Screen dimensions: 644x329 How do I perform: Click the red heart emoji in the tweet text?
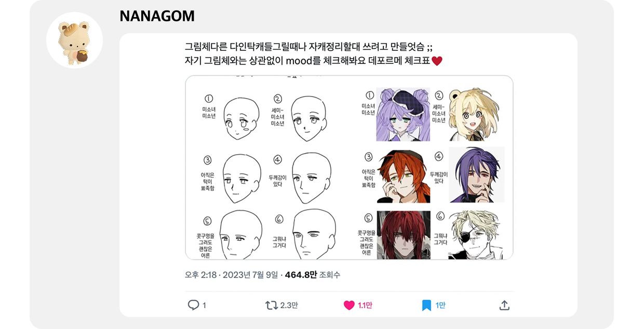(437, 61)
